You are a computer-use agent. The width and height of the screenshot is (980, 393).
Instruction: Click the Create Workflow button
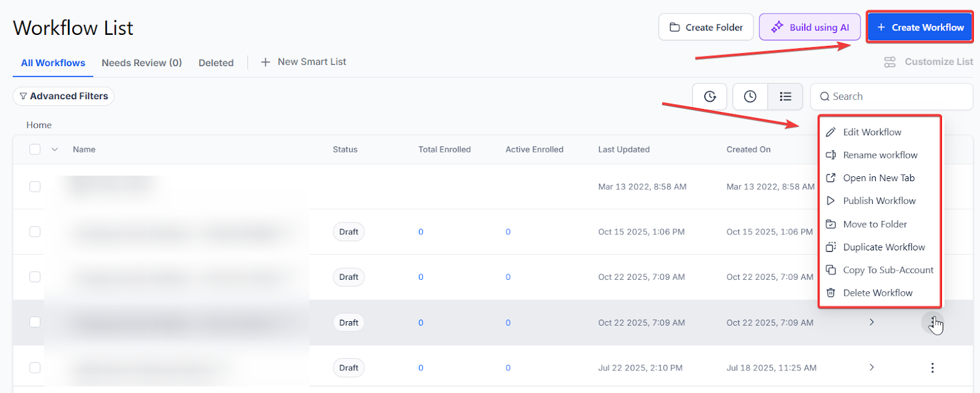(x=919, y=28)
